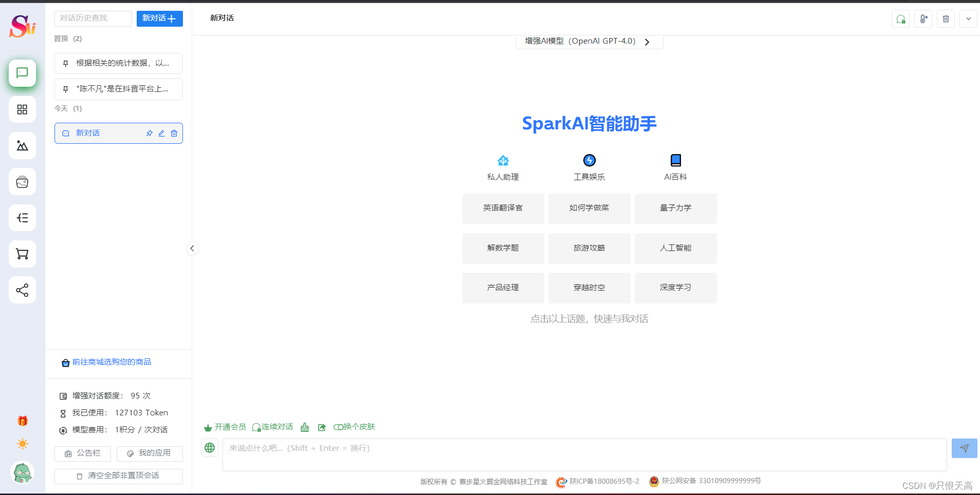Screen dimensions: 980x495
Task: Pin the 新对话 conversation
Action: pyautogui.click(x=149, y=134)
